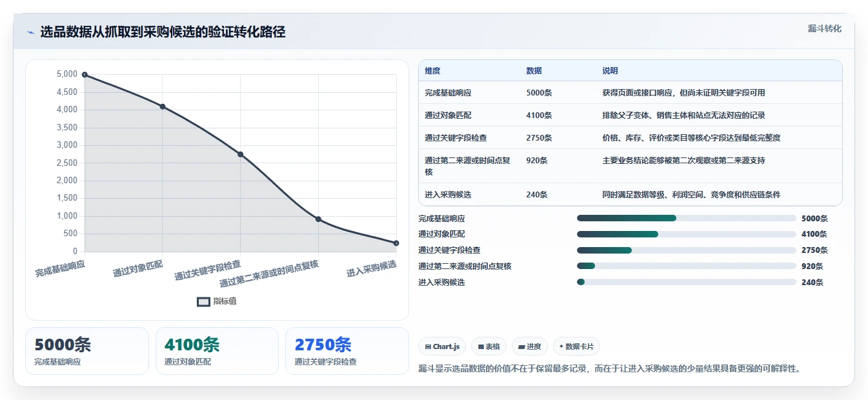Click the 2750条 table cell
This screenshot has width=868, height=400.
point(539,138)
